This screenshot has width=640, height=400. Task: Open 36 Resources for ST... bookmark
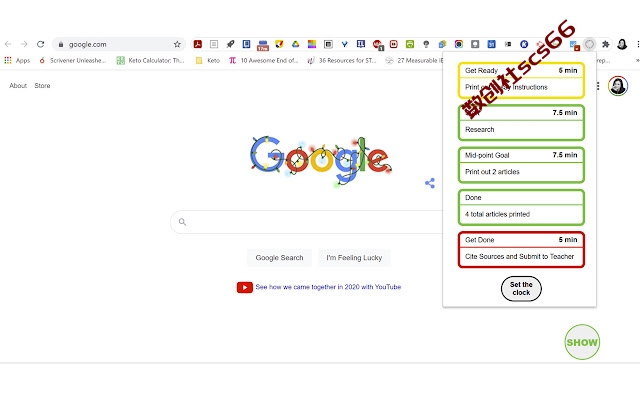342,60
